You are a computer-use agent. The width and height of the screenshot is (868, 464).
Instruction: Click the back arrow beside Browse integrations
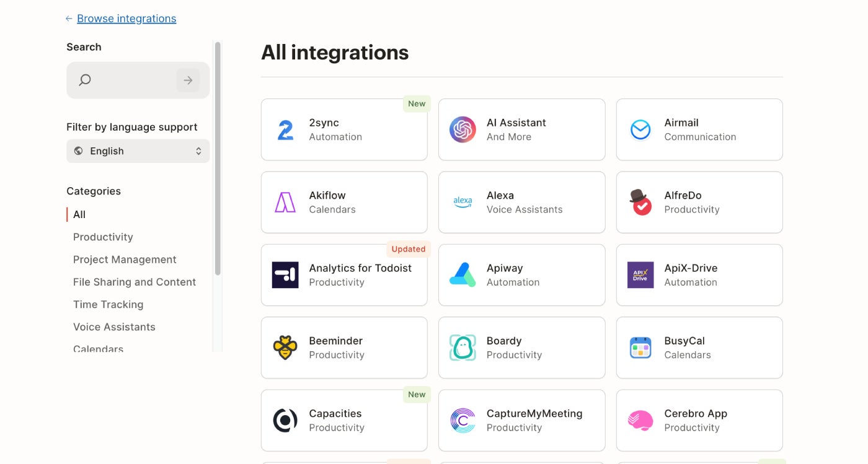69,19
